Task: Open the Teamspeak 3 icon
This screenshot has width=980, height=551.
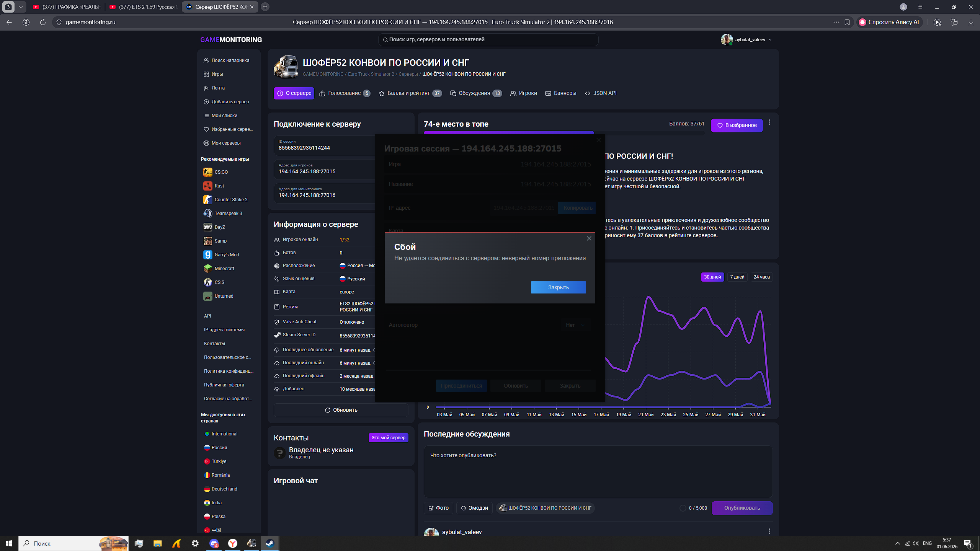Action: 207,214
